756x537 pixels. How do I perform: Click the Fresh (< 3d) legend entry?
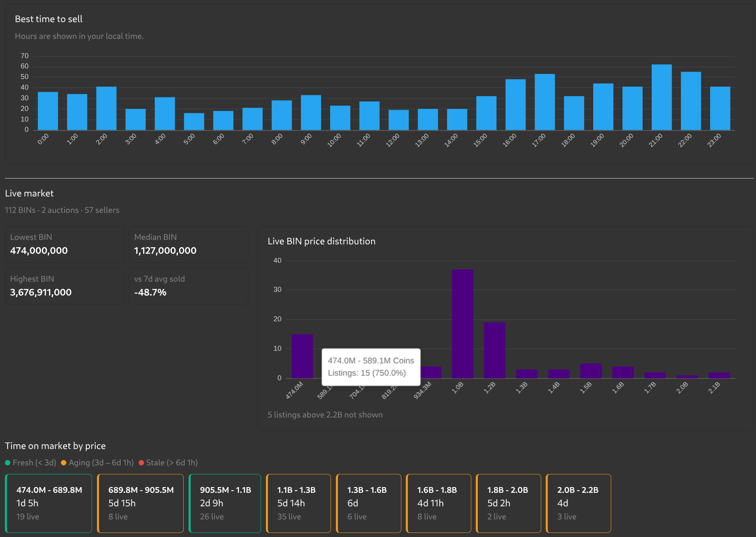click(x=31, y=463)
